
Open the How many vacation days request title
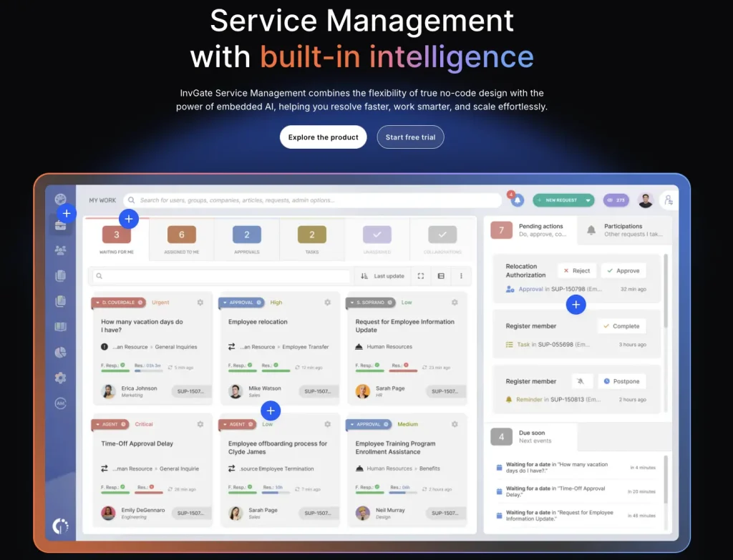click(142, 325)
